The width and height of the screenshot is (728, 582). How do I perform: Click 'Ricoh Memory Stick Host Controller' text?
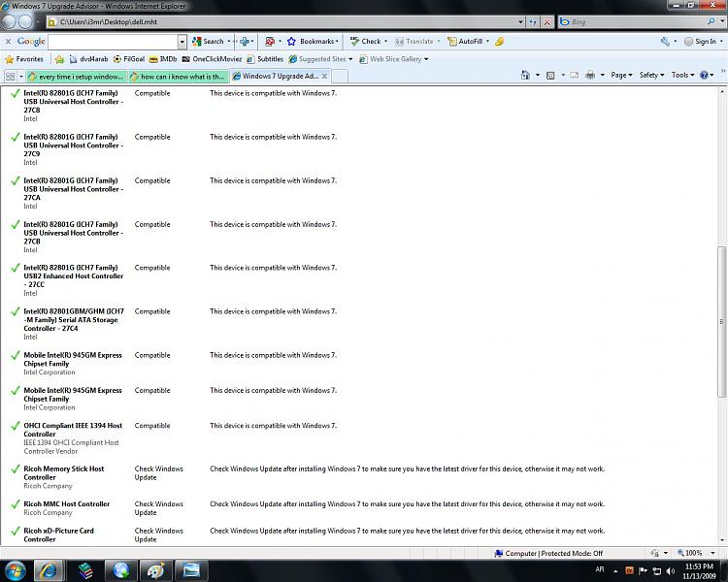pyautogui.click(x=64, y=473)
